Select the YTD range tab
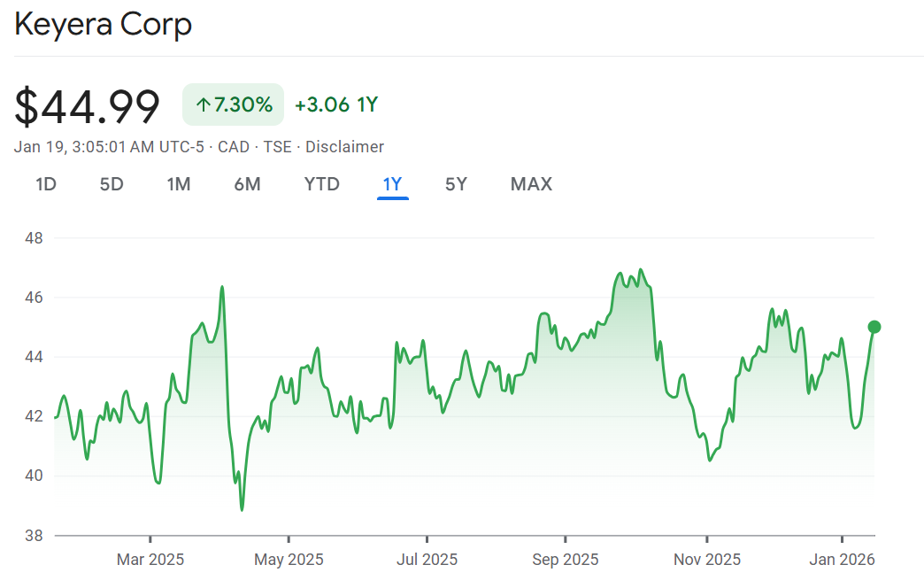The height and width of the screenshot is (588, 924). (322, 184)
